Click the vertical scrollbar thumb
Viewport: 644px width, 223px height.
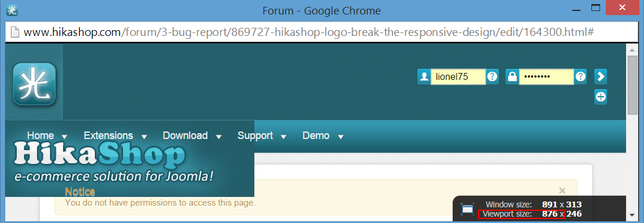[632, 85]
